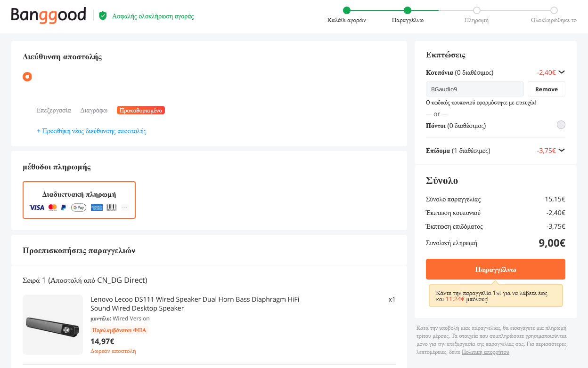Click the more payment methods ellipsis icon
Screen dimensions: 588x368
(x=124, y=208)
